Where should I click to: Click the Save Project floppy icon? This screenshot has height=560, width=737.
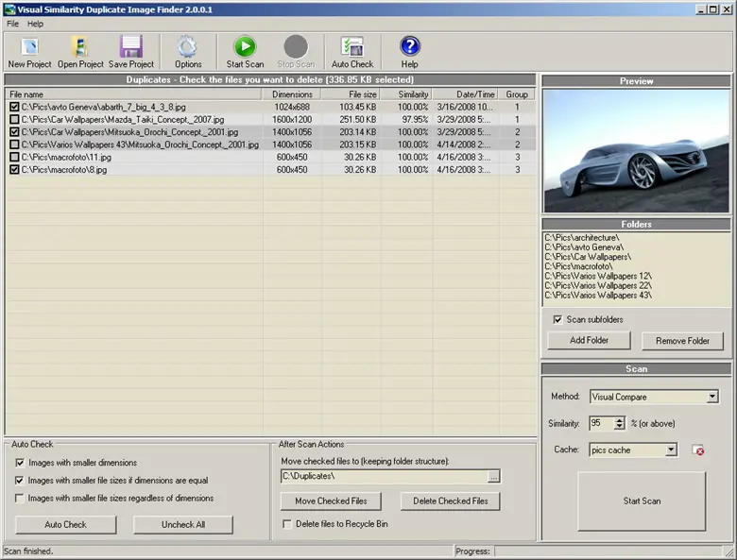[x=131, y=46]
